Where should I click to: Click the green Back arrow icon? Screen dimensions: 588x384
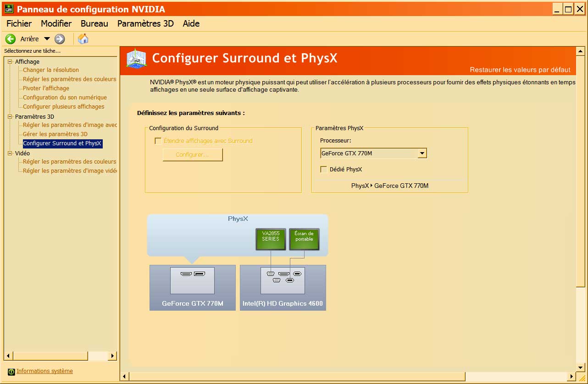11,39
